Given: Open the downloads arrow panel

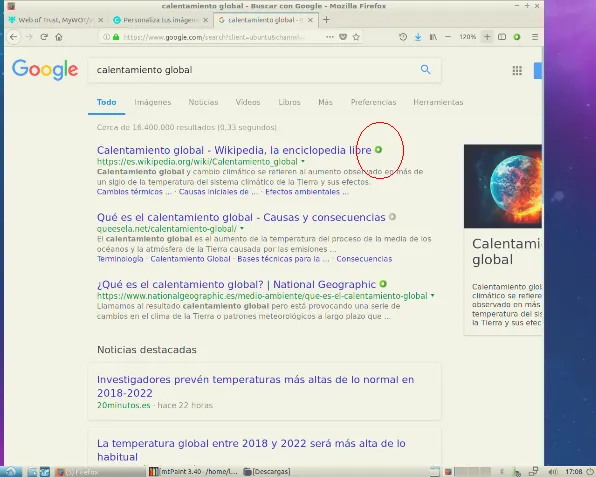Looking at the screenshot, I should 418,37.
